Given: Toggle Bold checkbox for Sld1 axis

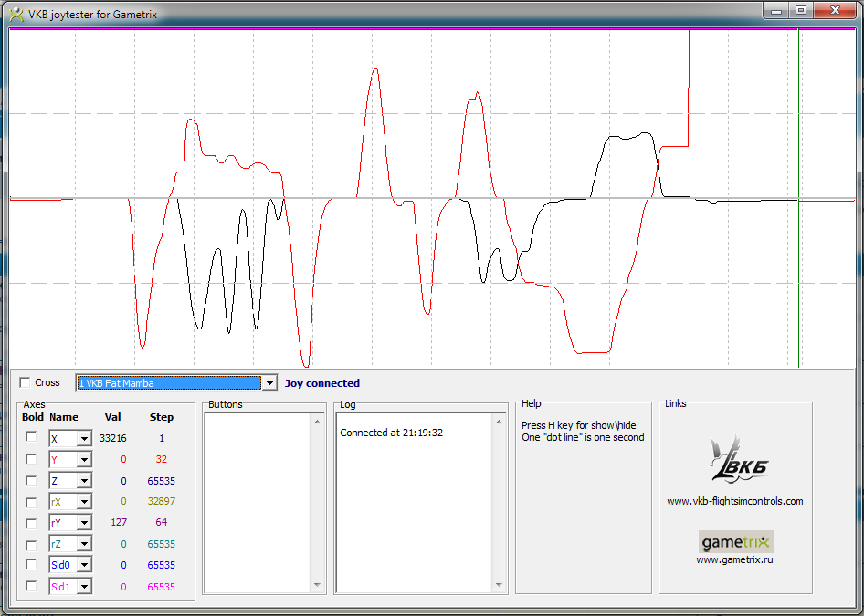Looking at the screenshot, I should (x=31, y=586).
